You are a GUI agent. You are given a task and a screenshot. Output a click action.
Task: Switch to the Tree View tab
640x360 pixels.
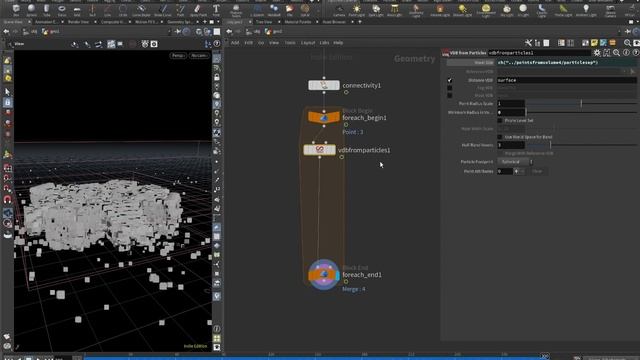click(x=264, y=22)
